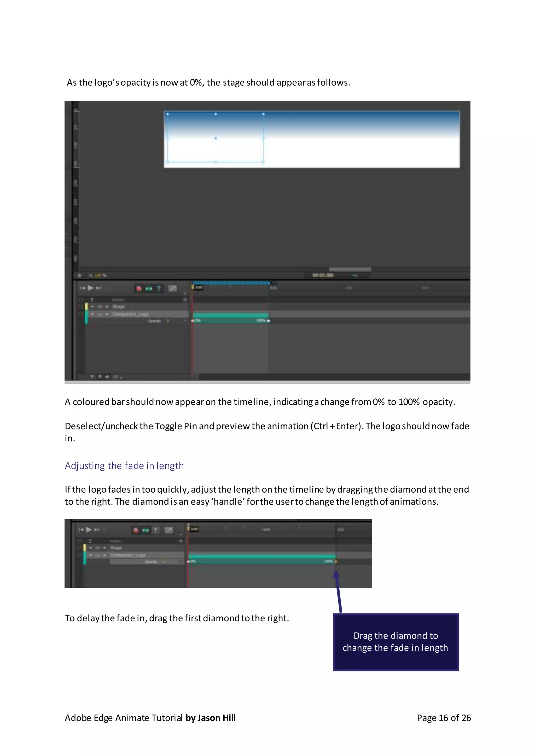
Task: Play the animation in the upper screenshot timeline
Action: tap(90, 288)
